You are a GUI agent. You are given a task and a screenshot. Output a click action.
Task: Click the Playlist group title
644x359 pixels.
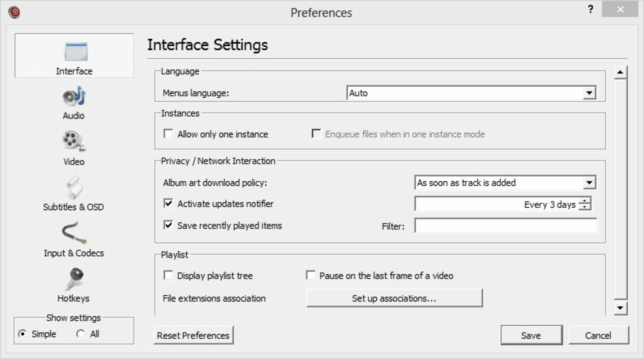pyautogui.click(x=175, y=254)
